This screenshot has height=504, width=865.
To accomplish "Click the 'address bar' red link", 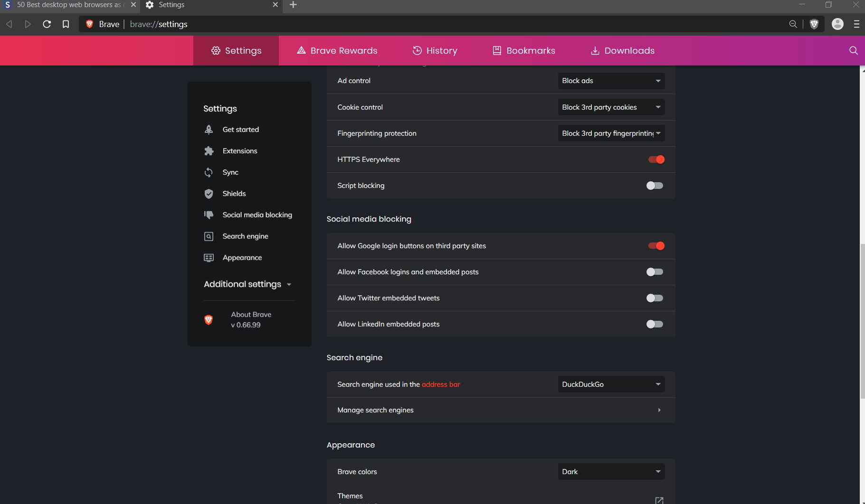I will 441,384.
